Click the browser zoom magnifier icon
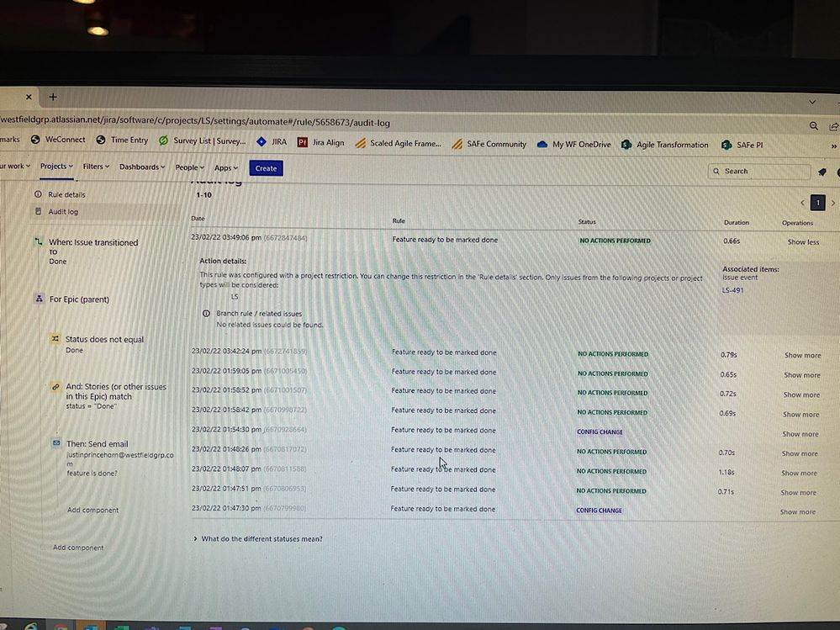This screenshot has height=630, width=840. tap(814, 126)
